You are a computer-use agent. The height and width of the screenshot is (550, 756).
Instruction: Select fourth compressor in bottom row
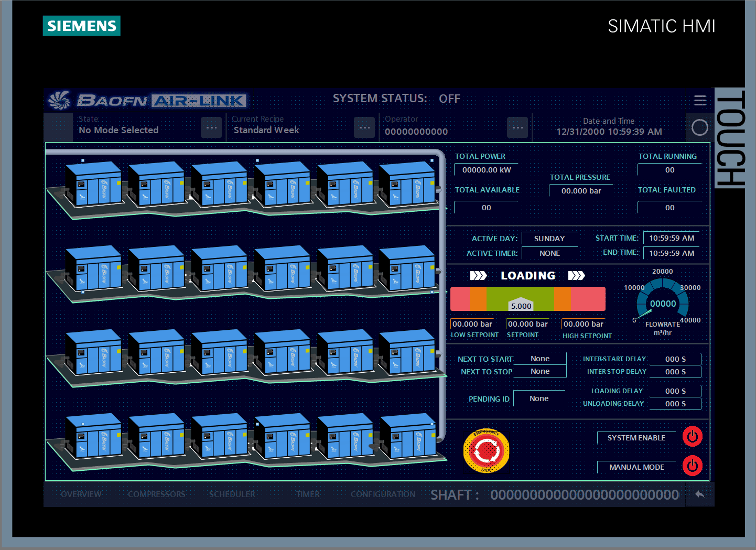click(x=282, y=435)
